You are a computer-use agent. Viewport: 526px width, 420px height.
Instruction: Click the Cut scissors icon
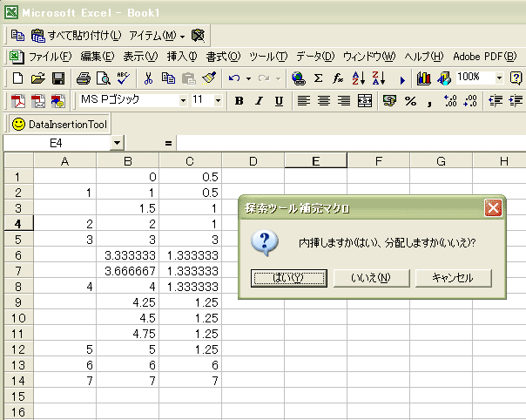tap(149, 78)
